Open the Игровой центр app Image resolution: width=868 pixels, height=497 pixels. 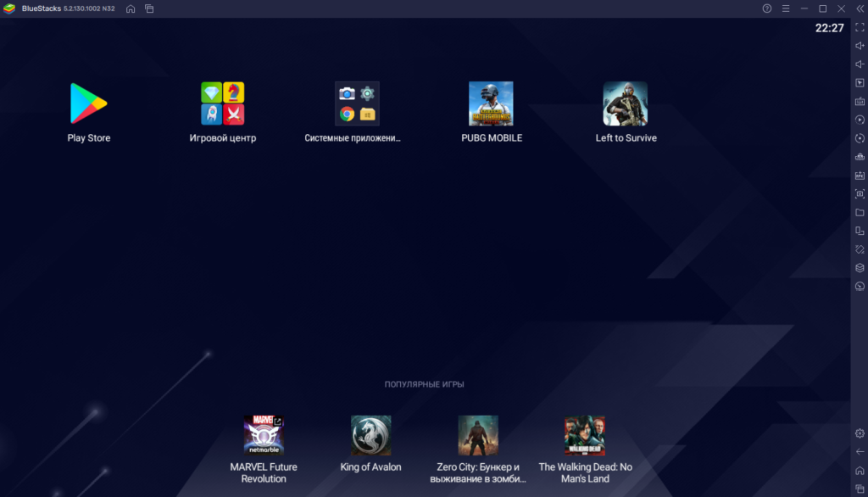click(x=223, y=103)
